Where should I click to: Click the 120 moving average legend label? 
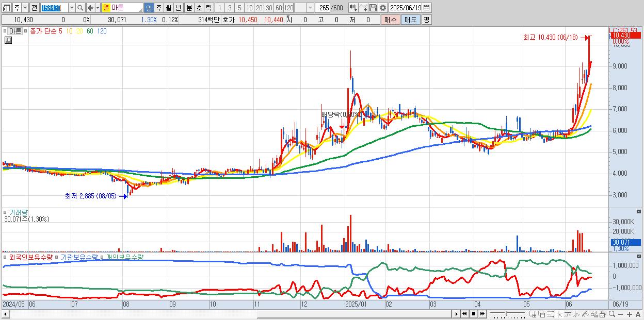(x=102, y=31)
